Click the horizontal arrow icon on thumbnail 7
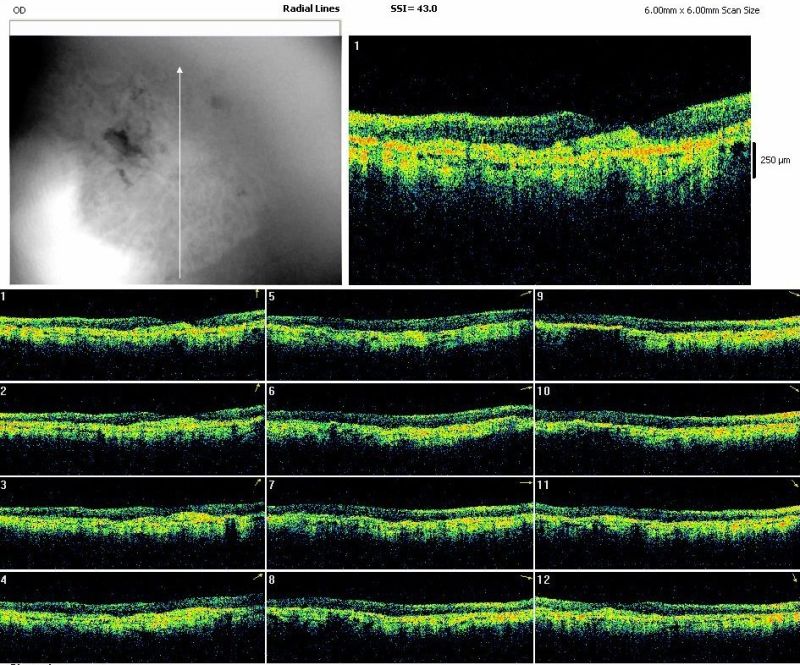Image resolution: width=800 pixels, height=665 pixels. pyautogui.click(x=525, y=482)
